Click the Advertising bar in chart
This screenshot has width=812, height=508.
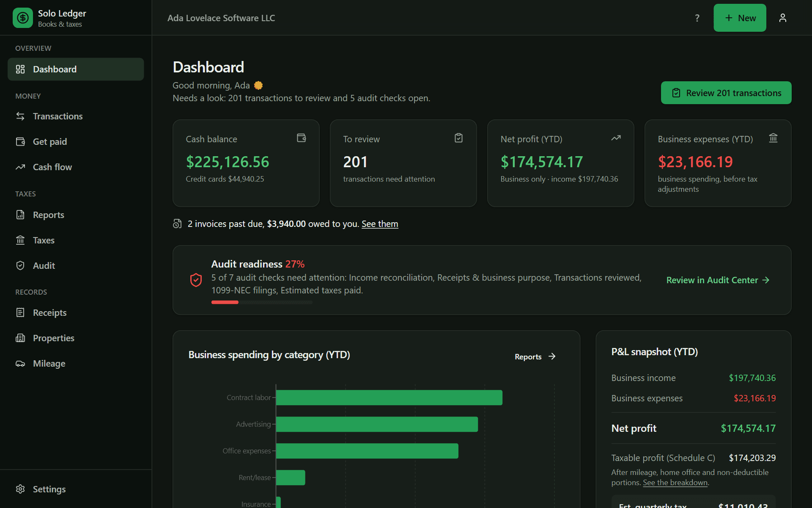pyautogui.click(x=377, y=424)
